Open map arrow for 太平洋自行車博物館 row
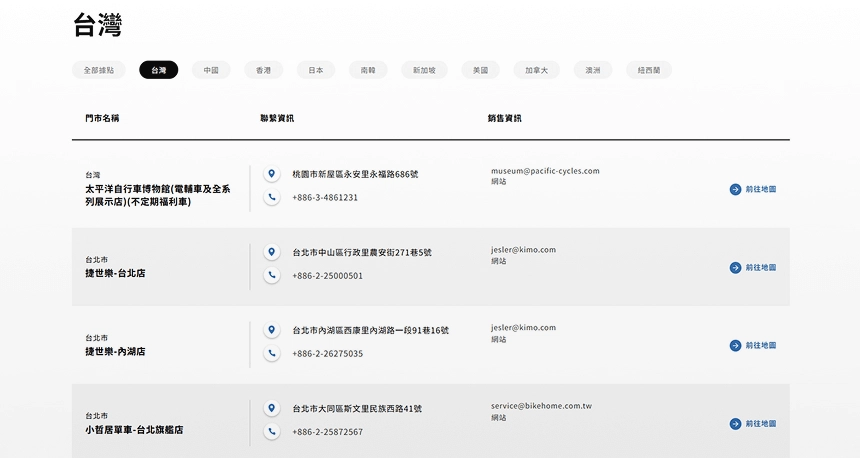The height and width of the screenshot is (458, 860). click(x=735, y=189)
